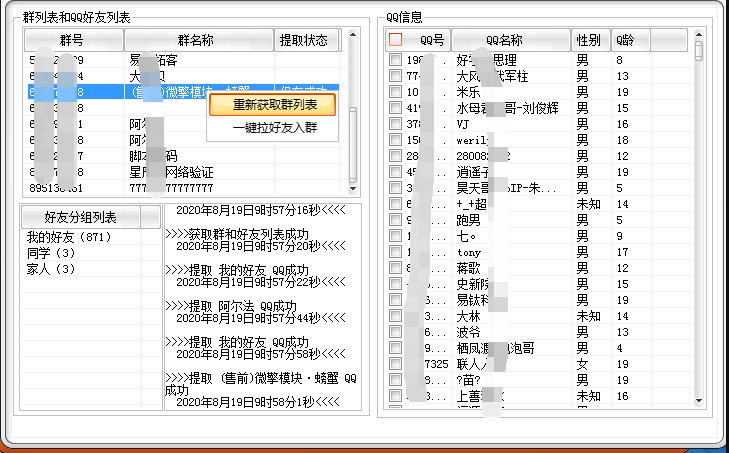
Task: Select friend group 我的好友（871）
Action: tap(69, 237)
